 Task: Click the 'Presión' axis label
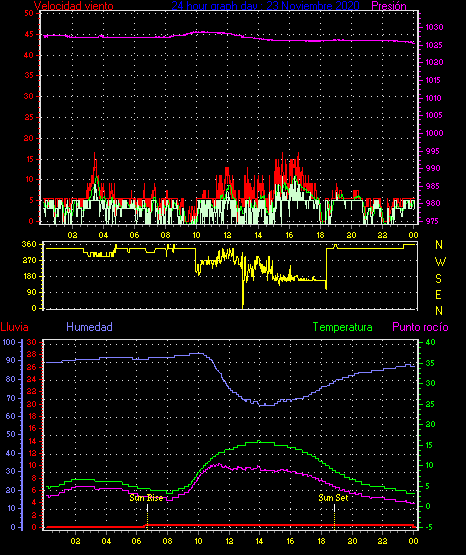tap(389, 6)
